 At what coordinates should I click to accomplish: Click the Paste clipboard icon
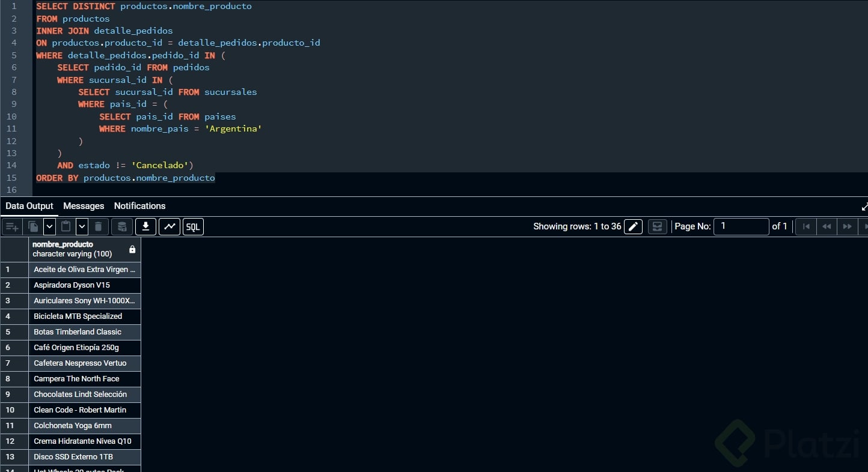pyautogui.click(x=66, y=226)
